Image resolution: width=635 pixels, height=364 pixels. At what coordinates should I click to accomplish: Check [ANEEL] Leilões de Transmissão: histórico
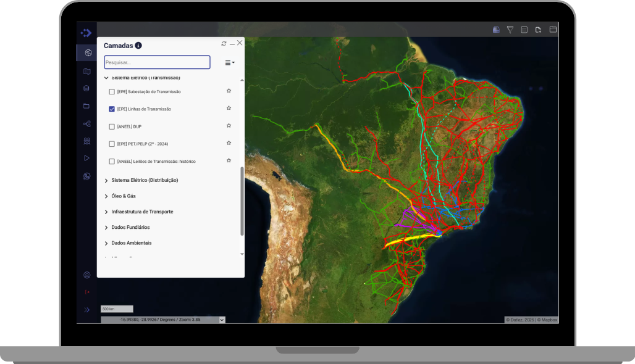point(112,162)
